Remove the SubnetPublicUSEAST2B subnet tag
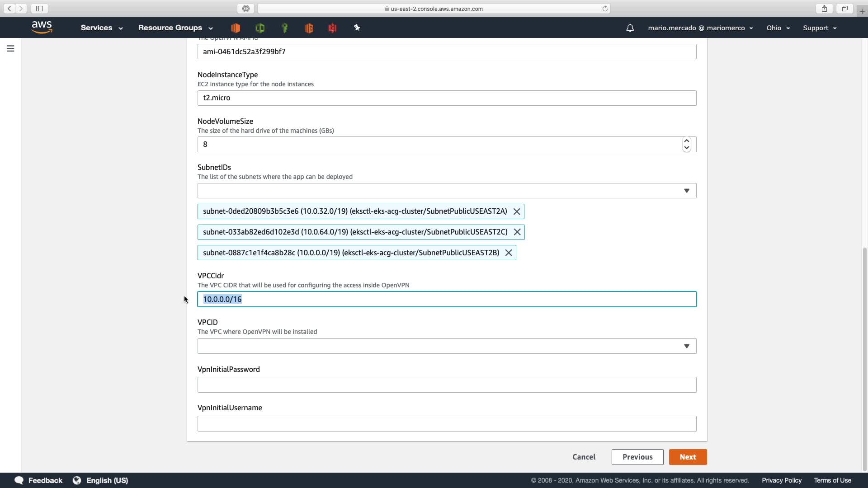868x488 pixels. [509, 253]
